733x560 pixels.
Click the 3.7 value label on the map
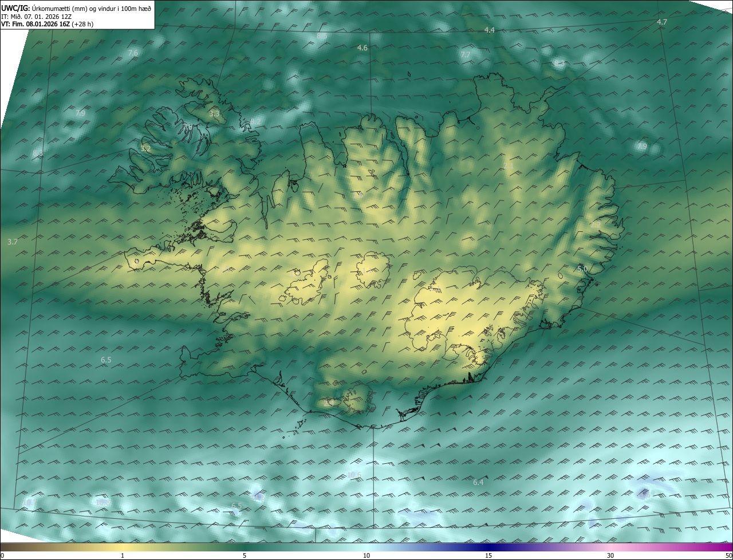(13, 242)
